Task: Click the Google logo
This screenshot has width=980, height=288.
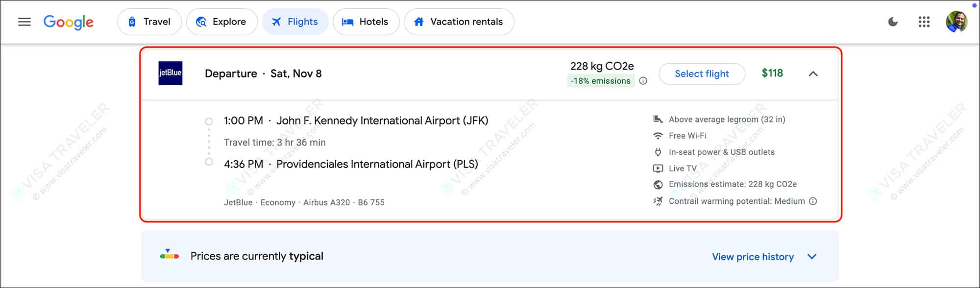Action: [x=69, y=22]
